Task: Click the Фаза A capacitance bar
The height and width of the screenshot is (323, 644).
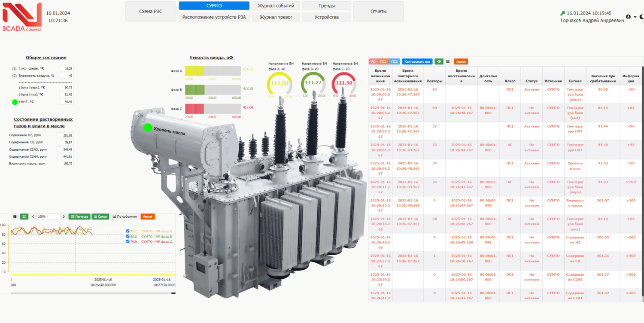Action: pyautogui.click(x=213, y=71)
